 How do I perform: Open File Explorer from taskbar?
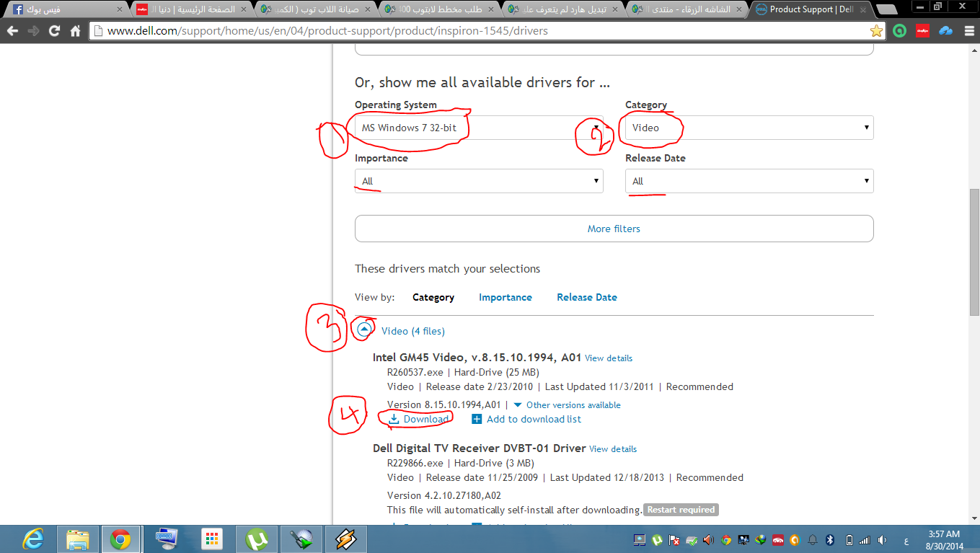click(77, 539)
